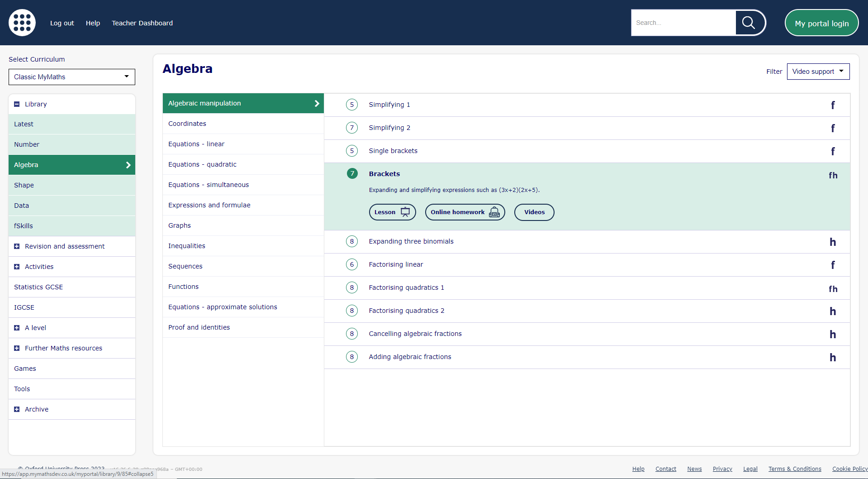Click the Lesson presentation screen icon
This screenshot has width=868, height=479.
pyautogui.click(x=405, y=212)
